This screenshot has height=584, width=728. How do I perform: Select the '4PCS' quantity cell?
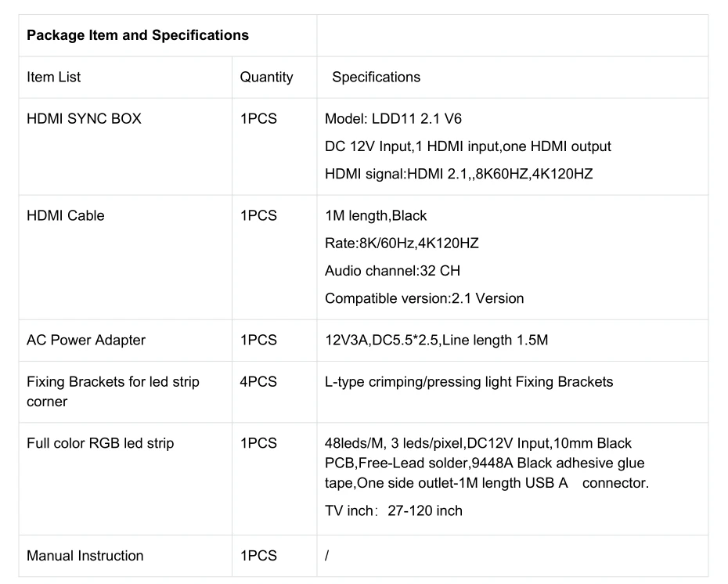pyautogui.click(x=258, y=382)
